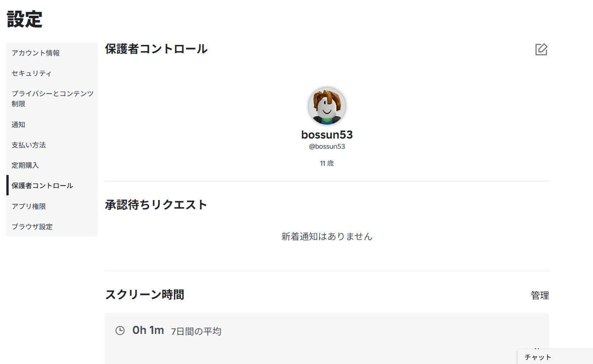Open the チャット panel
Screen dimensions: 593x364
tap(538, 357)
